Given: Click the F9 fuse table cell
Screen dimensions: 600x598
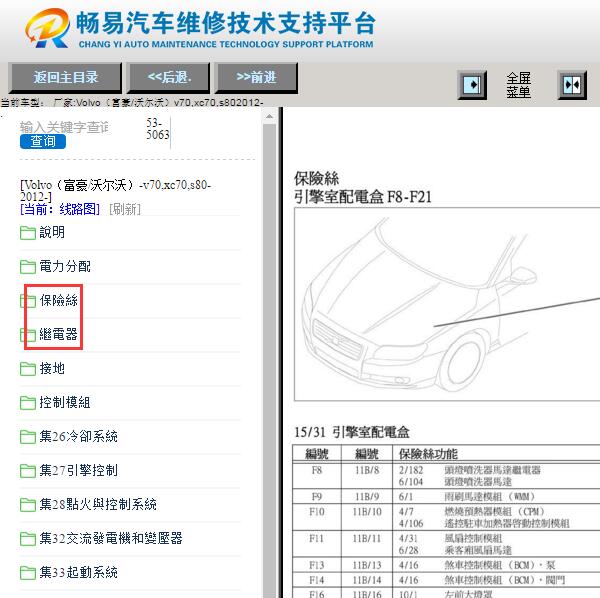Looking at the screenshot, I should pyautogui.click(x=317, y=497).
